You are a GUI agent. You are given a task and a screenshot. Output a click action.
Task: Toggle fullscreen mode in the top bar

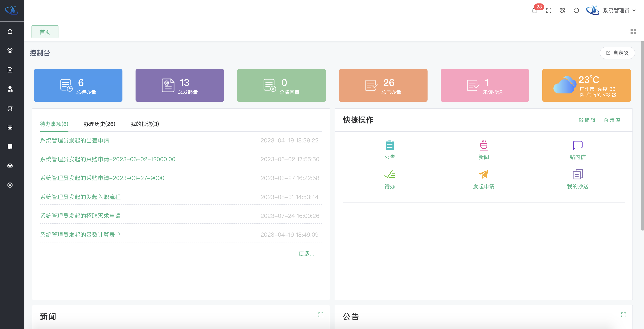click(x=548, y=11)
